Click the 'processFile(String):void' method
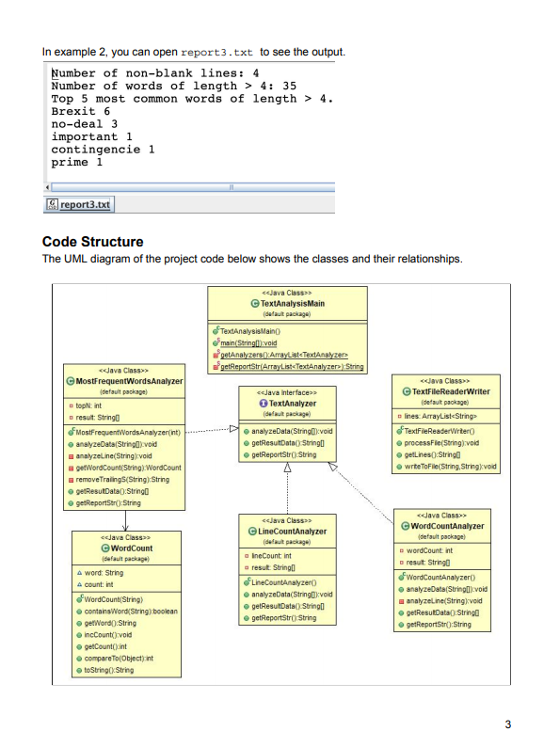Image resolution: width=560 pixels, height=747 pixels. (438, 443)
